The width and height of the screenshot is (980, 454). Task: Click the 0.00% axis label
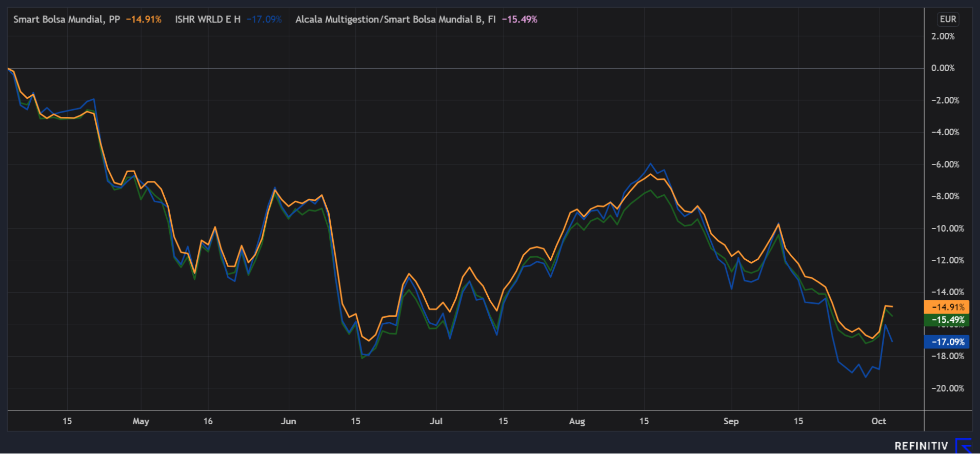click(x=943, y=68)
